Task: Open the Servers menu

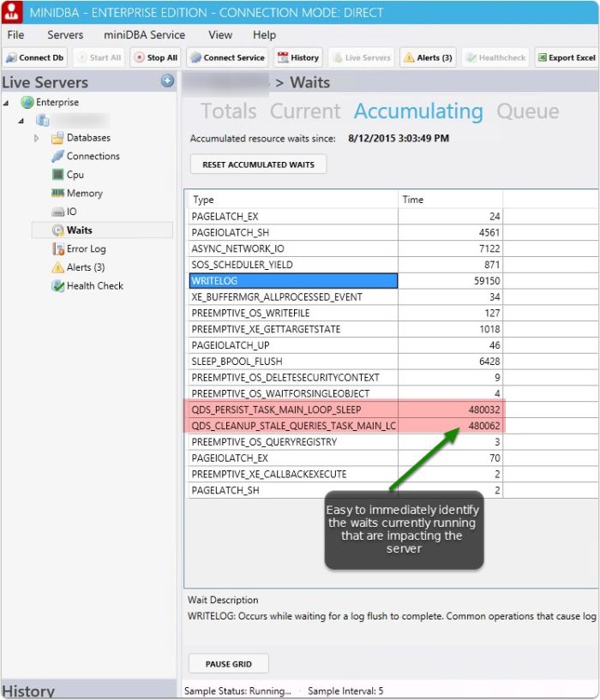Action: 65,35
